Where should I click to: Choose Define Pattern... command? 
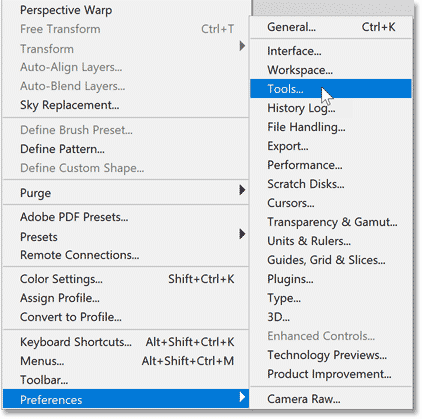click(x=125, y=149)
